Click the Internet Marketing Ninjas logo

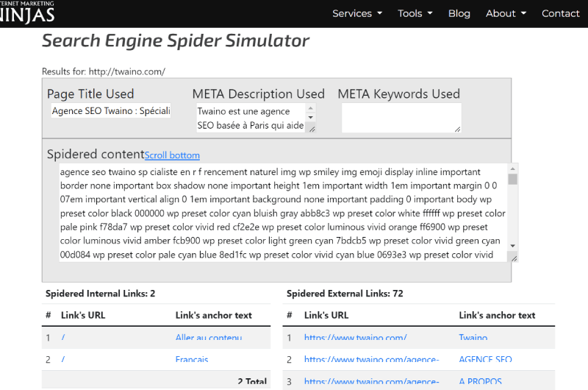click(27, 12)
